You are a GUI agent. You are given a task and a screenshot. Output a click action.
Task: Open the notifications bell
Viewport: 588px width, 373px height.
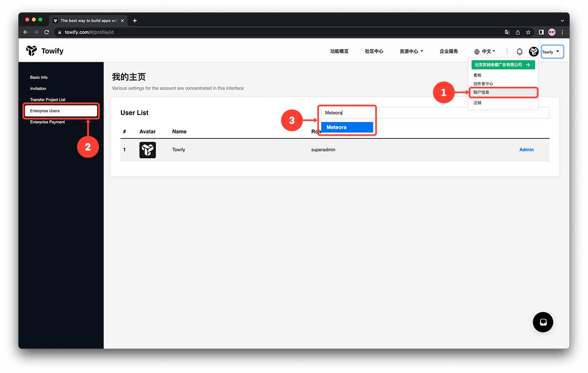coord(520,51)
